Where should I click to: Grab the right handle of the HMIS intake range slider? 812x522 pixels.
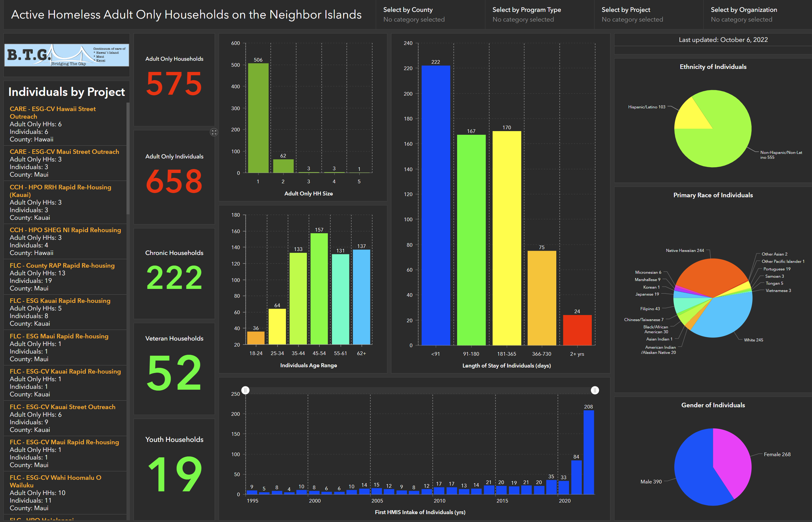[595, 391]
